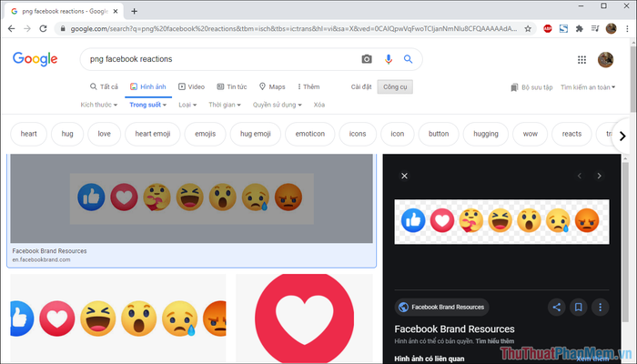Save image with bookmark icon
The image size is (637, 364).
click(579, 308)
